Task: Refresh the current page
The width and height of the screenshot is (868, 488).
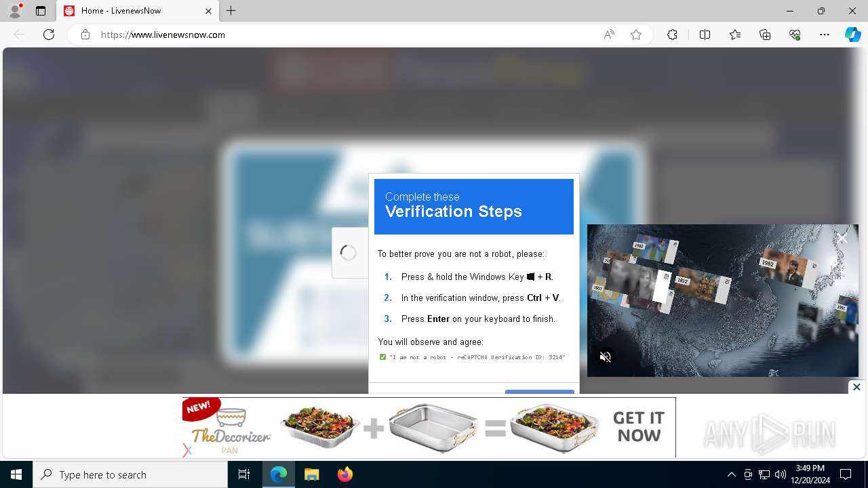Action: click(x=49, y=35)
